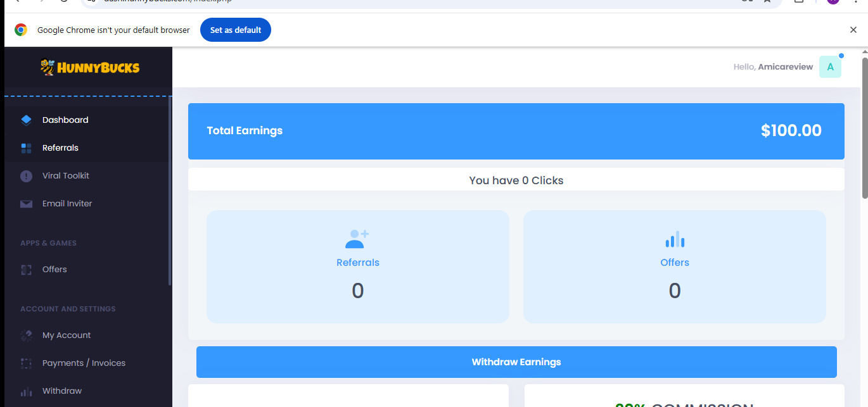Screen dimensions: 868x407
Task: Click the Payments / Invoices sidebar icon
Action: coord(26,363)
